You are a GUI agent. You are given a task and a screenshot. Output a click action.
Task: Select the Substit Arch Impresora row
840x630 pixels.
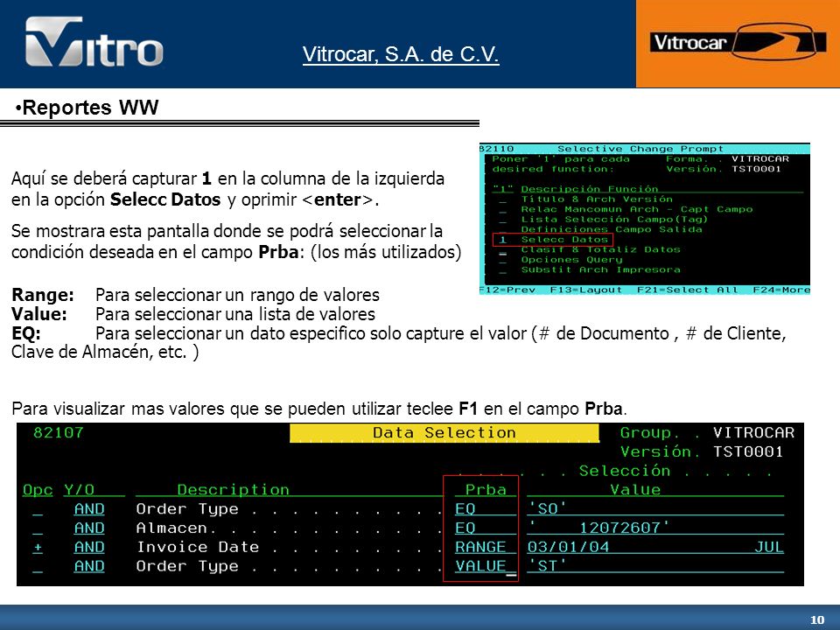click(600, 270)
